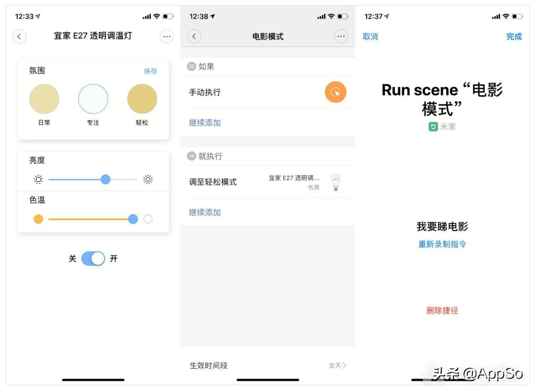
Task: Tap the light bulb device icon next to 书房
Action: (x=336, y=182)
